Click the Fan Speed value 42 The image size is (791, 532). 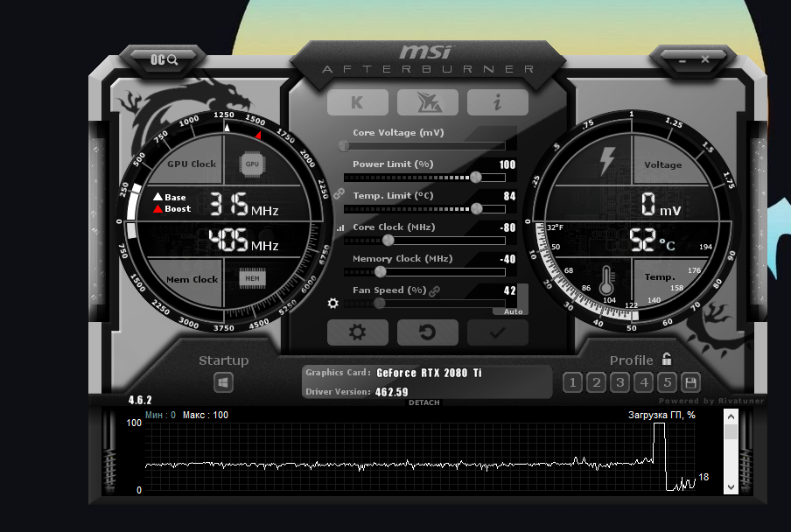tap(509, 290)
